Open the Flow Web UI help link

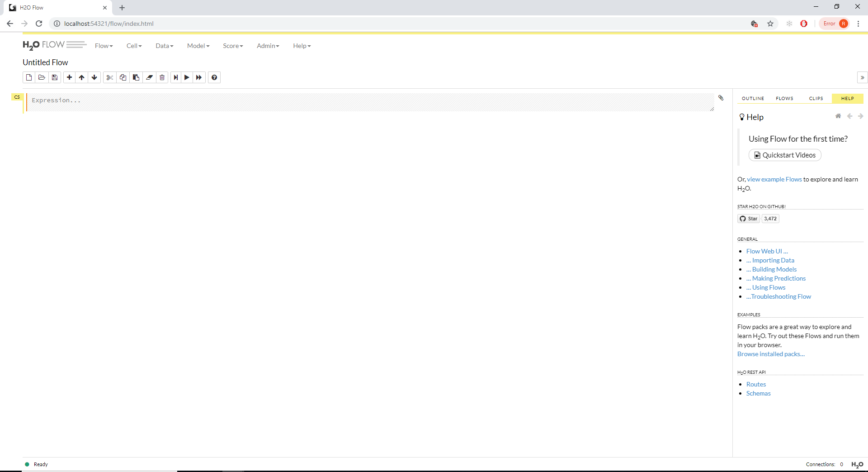(x=767, y=251)
